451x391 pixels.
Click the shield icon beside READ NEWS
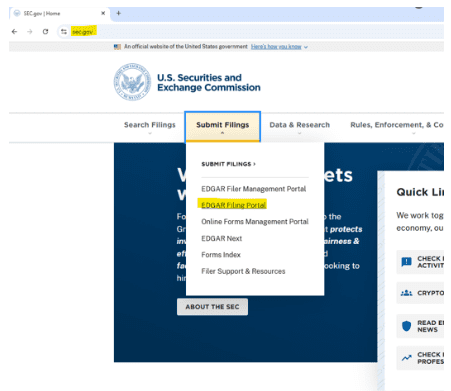click(406, 326)
